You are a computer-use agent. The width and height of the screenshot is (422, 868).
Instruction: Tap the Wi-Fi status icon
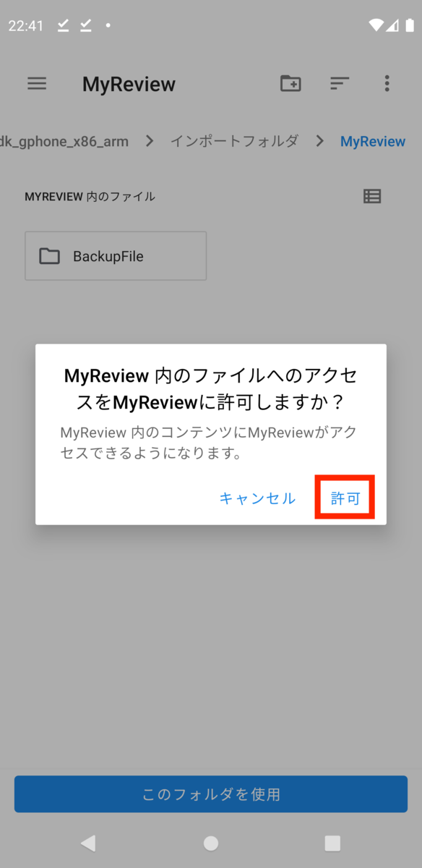[x=376, y=25]
